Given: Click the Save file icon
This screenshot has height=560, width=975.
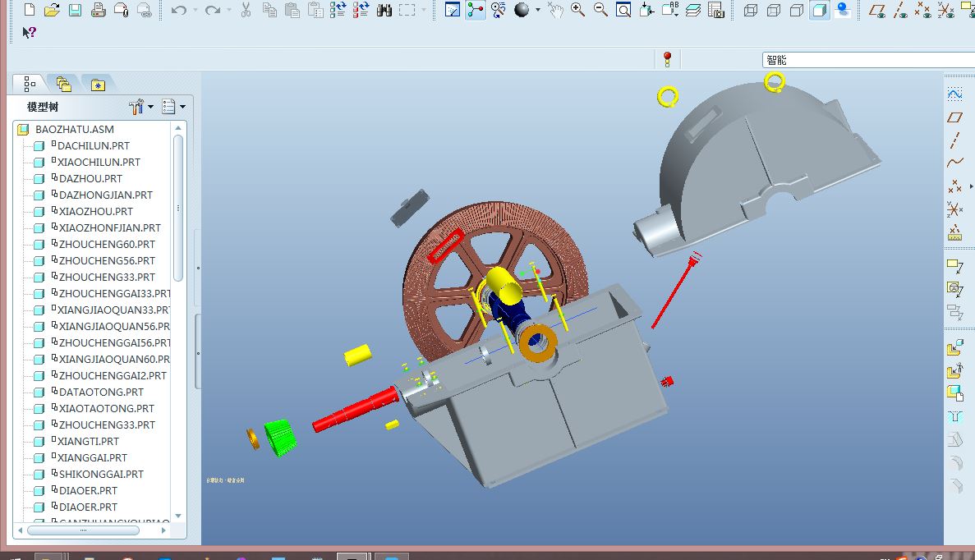Looking at the screenshot, I should [x=76, y=10].
